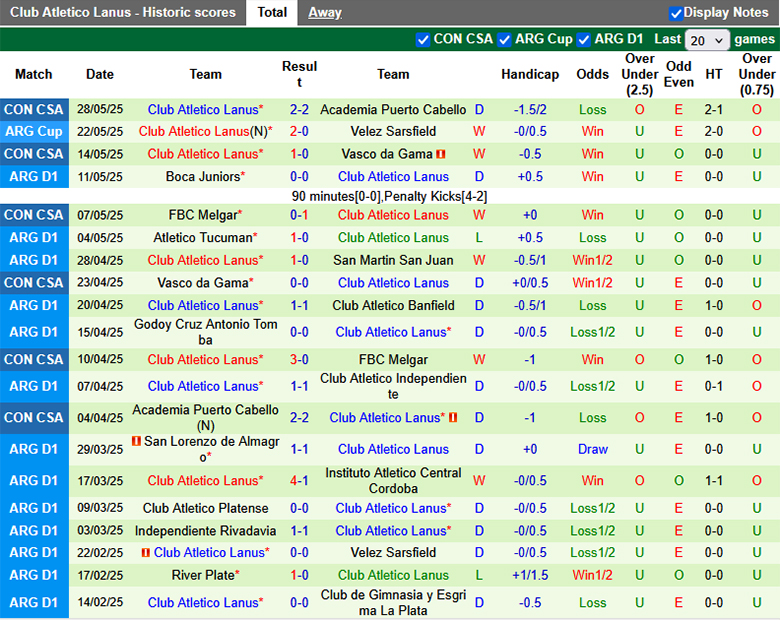Click ARG Cup league label in 22/05/25 row
This screenshot has height=620, width=780.
pos(34,131)
